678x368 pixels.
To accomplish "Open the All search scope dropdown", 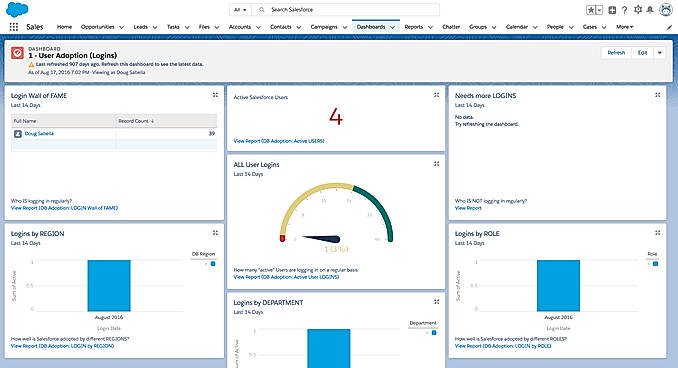I will coord(240,10).
